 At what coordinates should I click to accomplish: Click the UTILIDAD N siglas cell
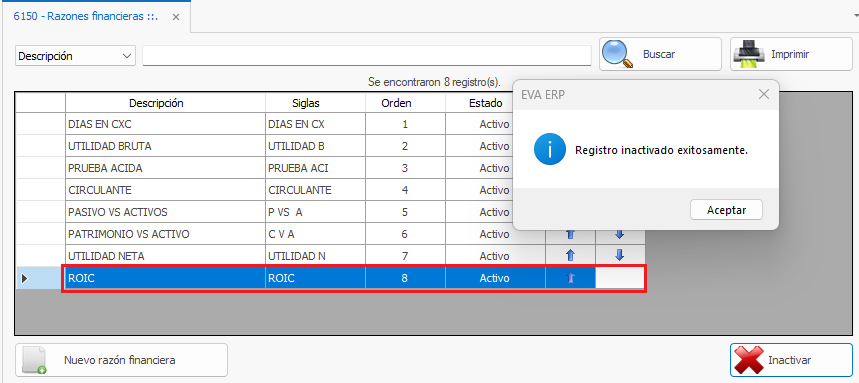coord(316,256)
